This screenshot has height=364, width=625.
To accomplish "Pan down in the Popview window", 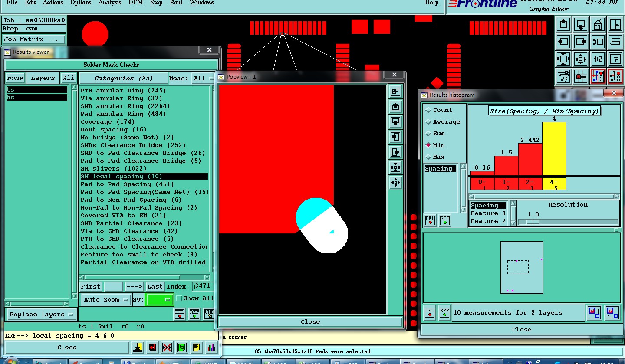I will coord(395,121).
